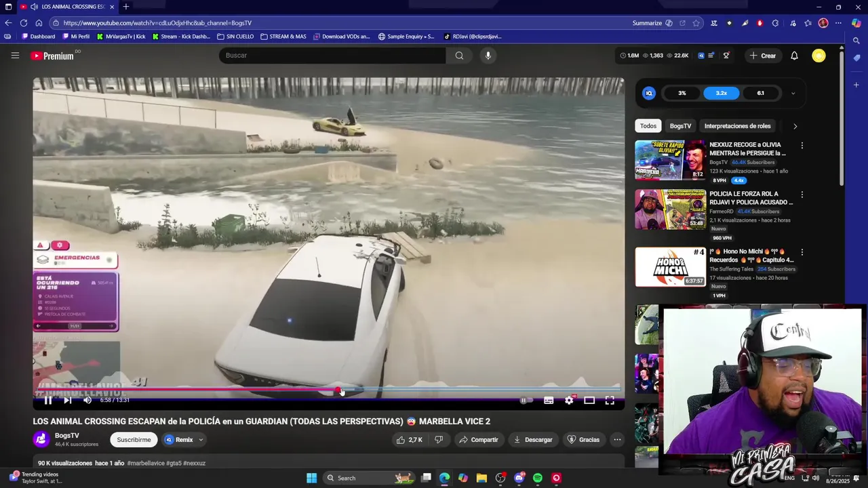
Task: Open the YouTube hamburger guide menu
Action: [15, 56]
